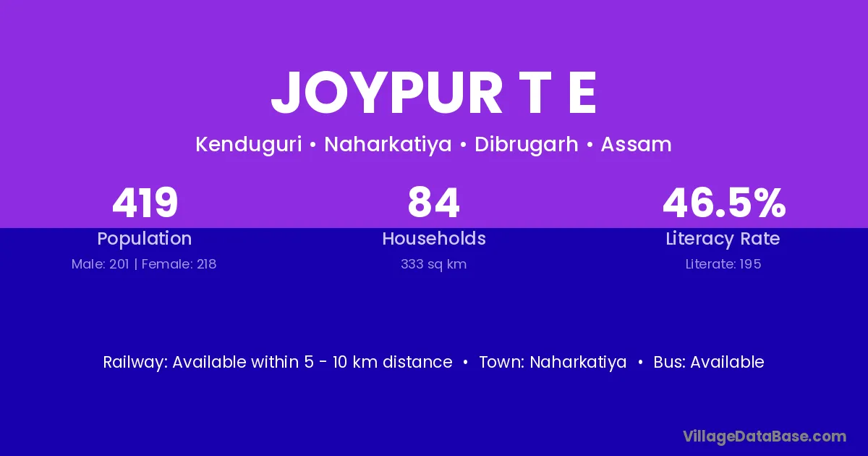The image size is (868, 456).
Task: Click the 333 sq km area text
Action: pyautogui.click(x=433, y=264)
